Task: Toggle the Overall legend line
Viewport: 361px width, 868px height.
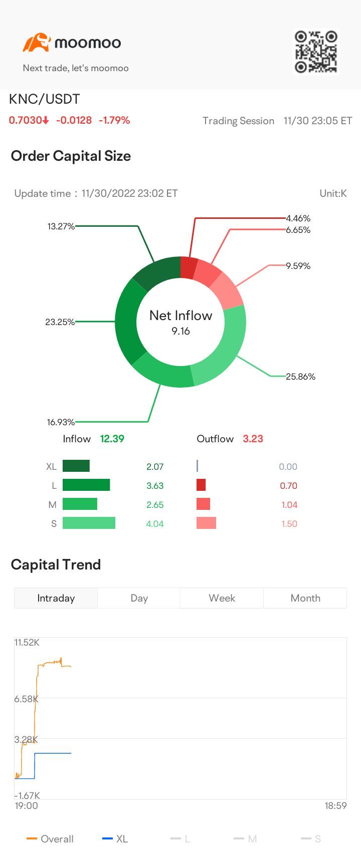Action: click(50, 839)
